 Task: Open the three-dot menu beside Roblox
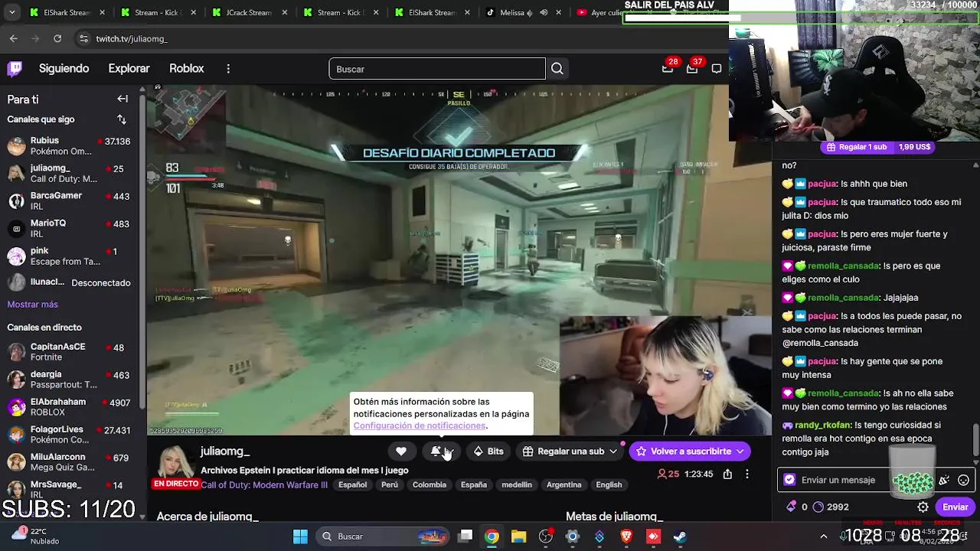228,69
